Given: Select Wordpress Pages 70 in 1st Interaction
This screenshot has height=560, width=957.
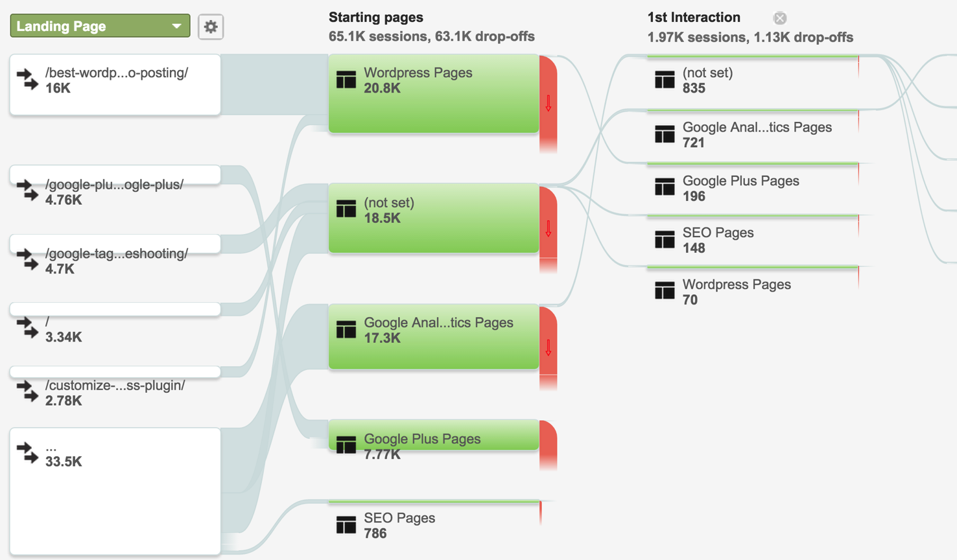Looking at the screenshot, I should coord(737,292).
